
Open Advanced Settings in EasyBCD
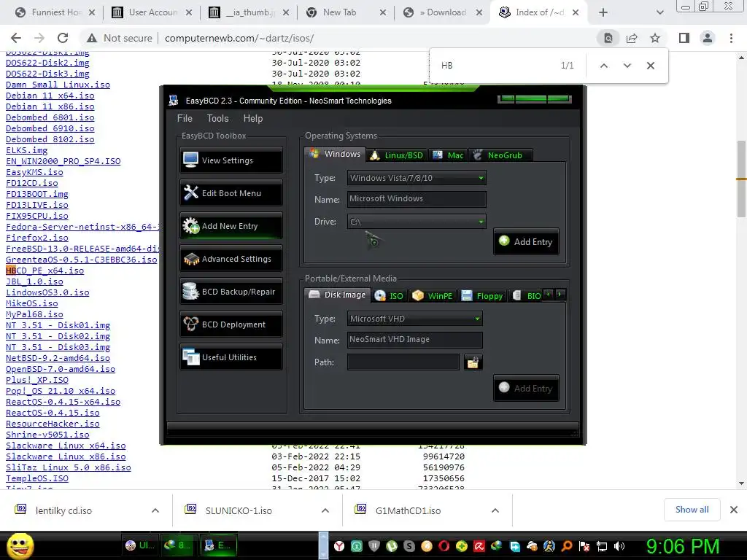tap(231, 259)
